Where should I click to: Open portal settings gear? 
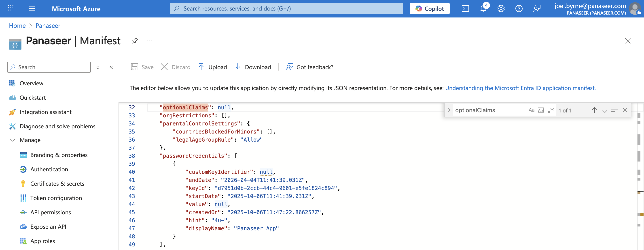tap(501, 9)
